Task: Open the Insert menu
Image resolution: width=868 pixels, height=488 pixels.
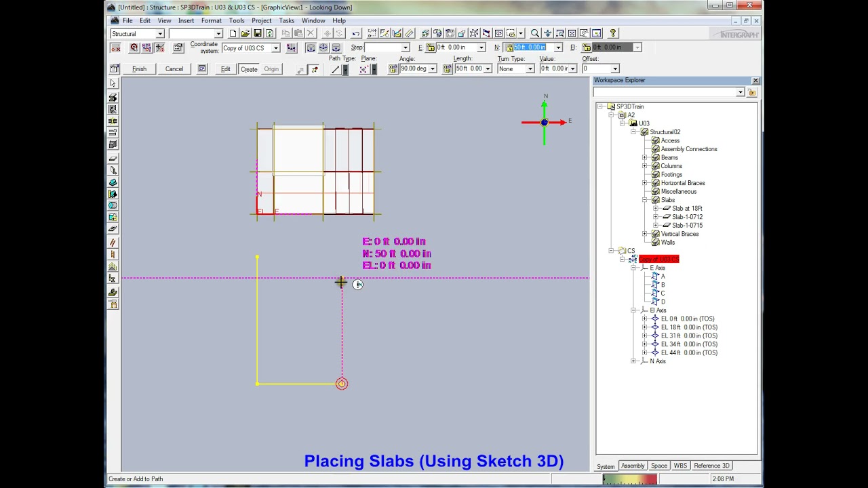Action: pos(186,21)
